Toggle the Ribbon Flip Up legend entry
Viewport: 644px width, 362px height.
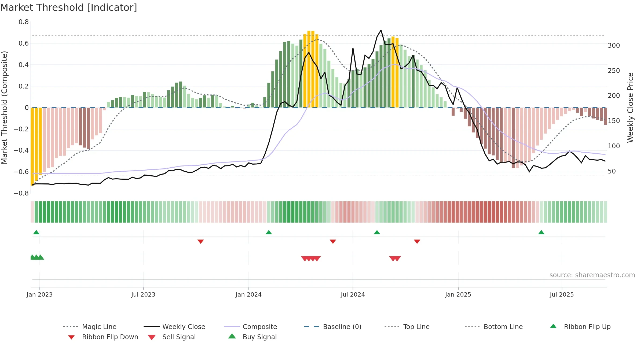point(580,327)
